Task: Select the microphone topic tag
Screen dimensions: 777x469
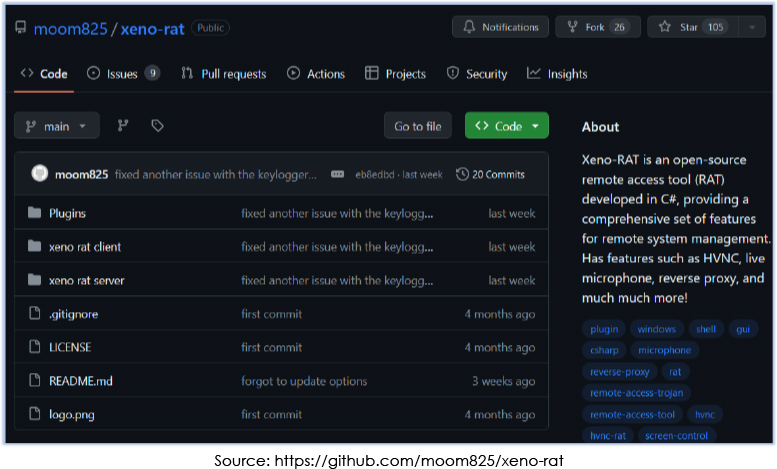Action: 665,350
